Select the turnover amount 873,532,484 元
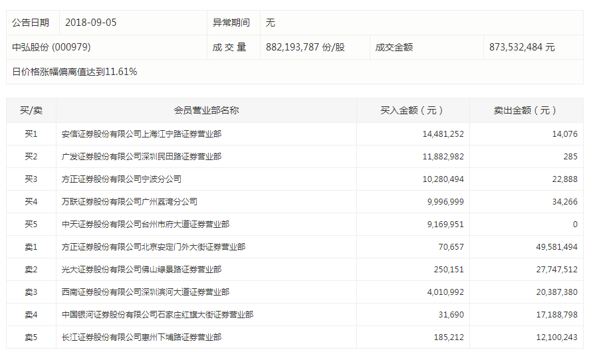 pos(522,47)
